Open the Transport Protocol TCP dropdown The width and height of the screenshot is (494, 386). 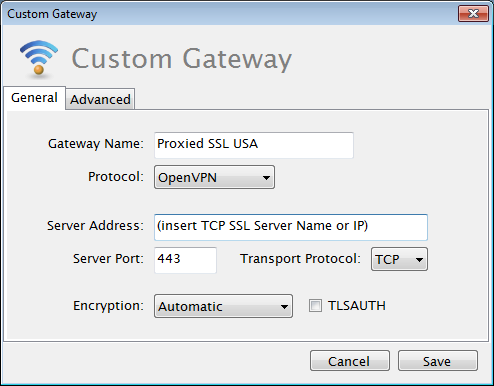click(399, 259)
